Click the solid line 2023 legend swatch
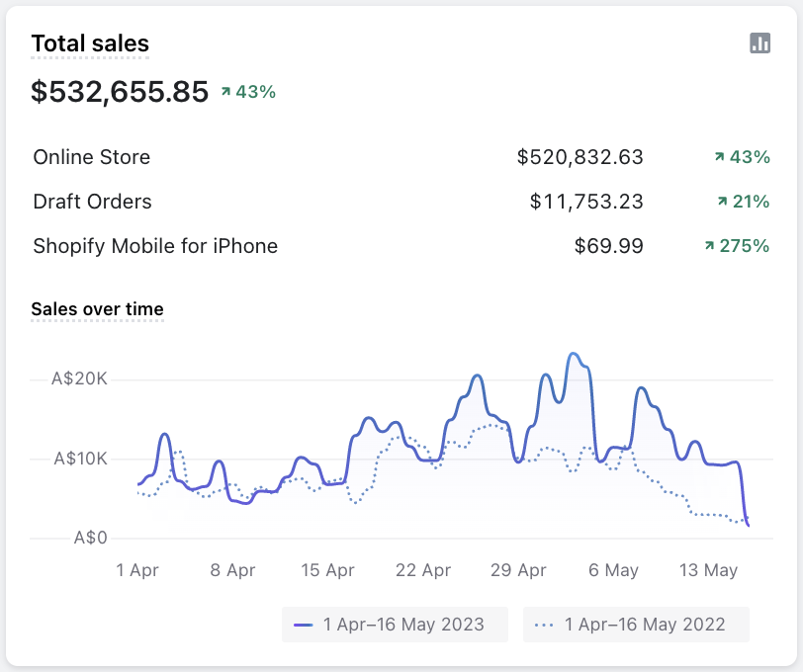Screen dimensions: 803x672 click(x=304, y=626)
